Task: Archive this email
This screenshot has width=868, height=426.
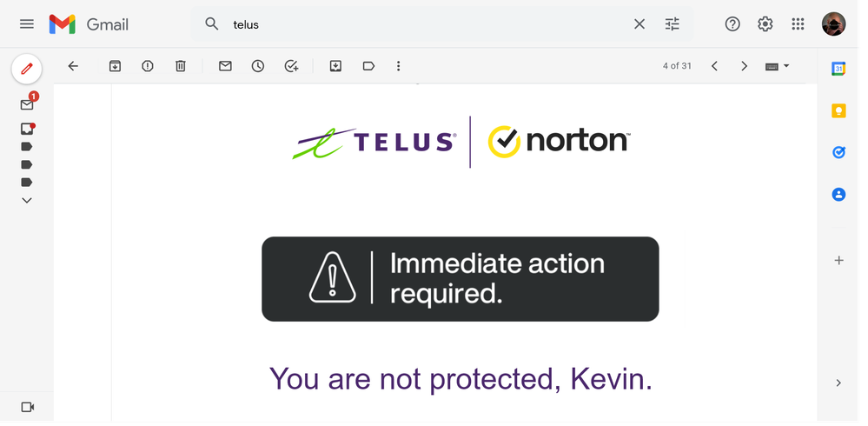Action: pyautogui.click(x=115, y=66)
